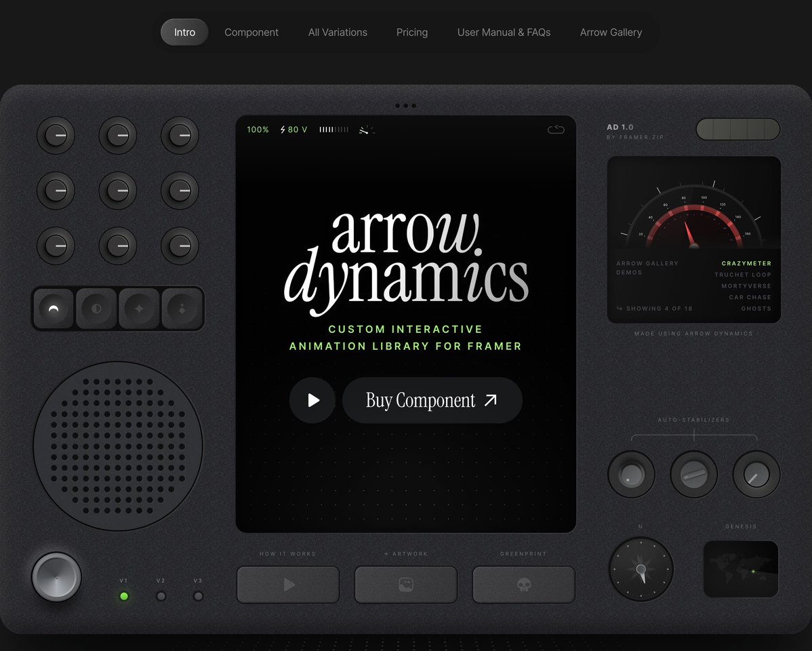Toggle the V2 indicator light
Viewport: 812px width, 651px height.
pyautogui.click(x=161, y=596)
